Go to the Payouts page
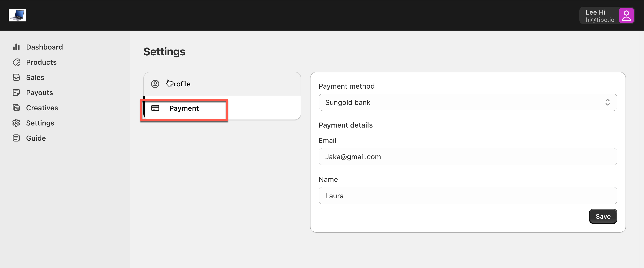Screen dimensions: 644x268 click(x=39, y=93)
